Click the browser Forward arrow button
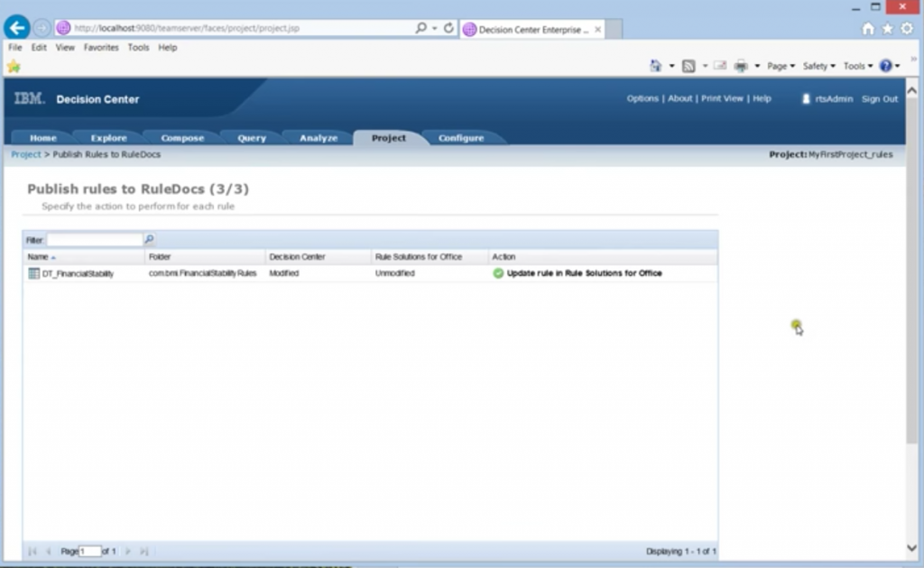Viewport: 924px width, 568px height. coord(42,28)
